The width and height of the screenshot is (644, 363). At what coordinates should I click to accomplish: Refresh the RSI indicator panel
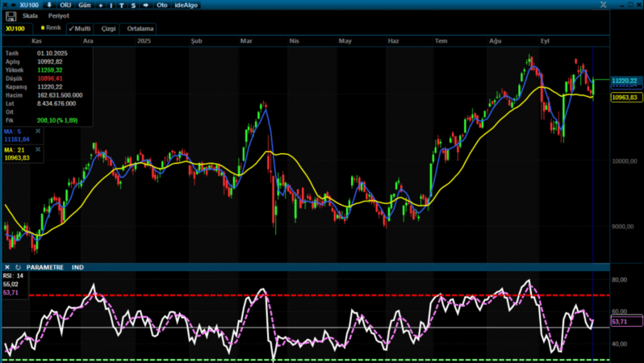18,266
